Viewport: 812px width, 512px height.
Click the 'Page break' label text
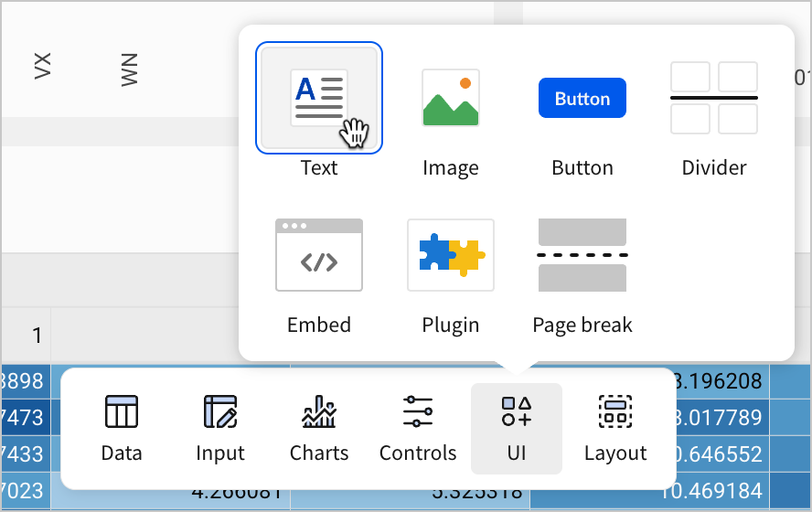pyautogui.click(x=582, y=325)
